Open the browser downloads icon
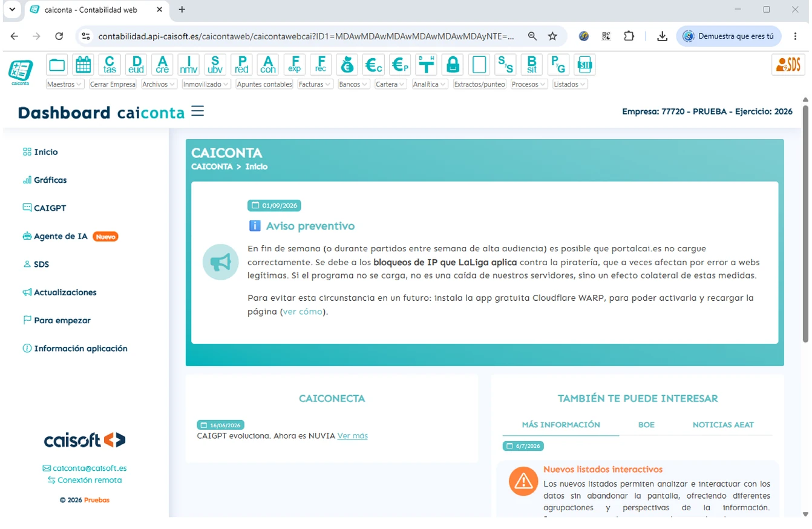Screen dimensions: 812x529 click(662, 36)
